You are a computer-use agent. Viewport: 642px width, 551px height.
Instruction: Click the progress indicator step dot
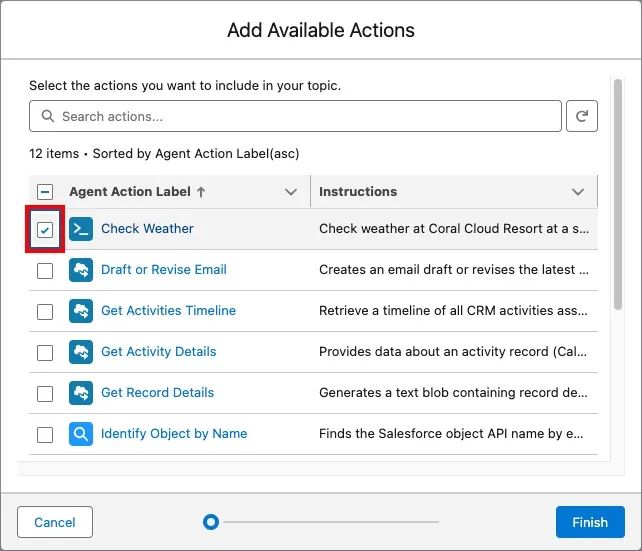(x=210, y=522)
